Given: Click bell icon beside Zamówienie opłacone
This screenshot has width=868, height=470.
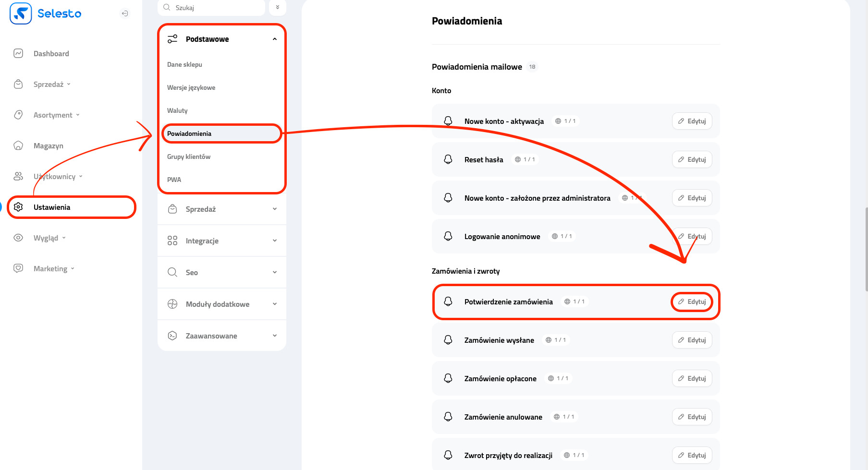Looking at the screenshot, I should click(x=448, y=378).
